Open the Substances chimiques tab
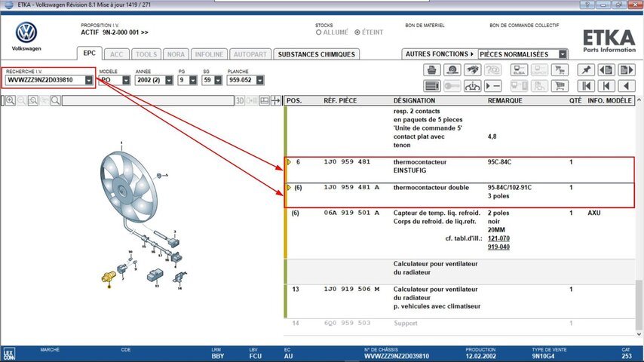644x362 pixels. pyautogui.click(x=316, y=54)
